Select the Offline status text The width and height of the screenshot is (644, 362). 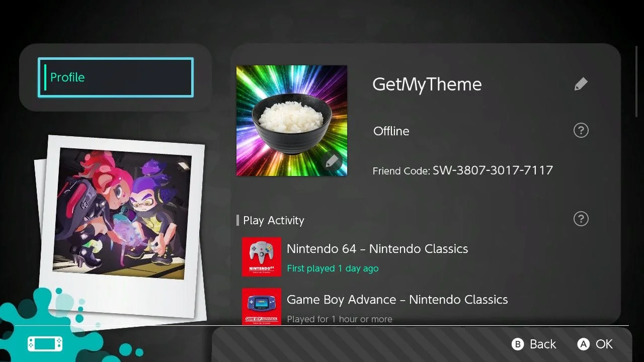[391, 131]
